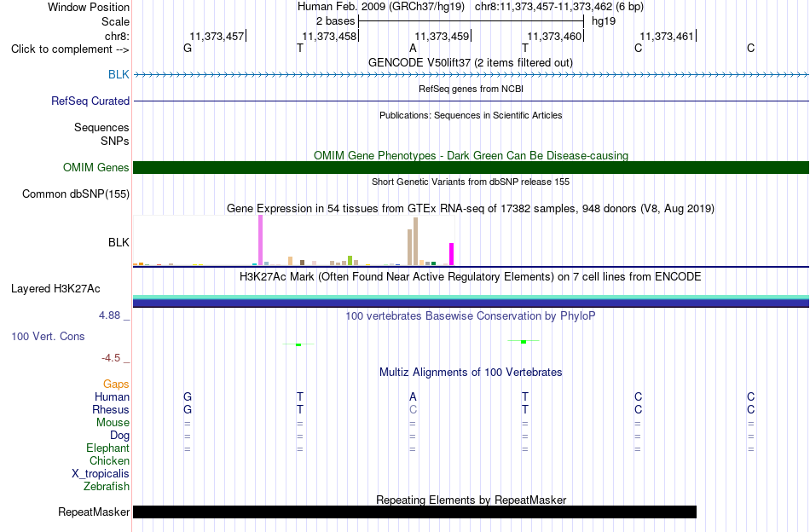The width and height of the screenshot is (810, 532).
Task: Click the Mouse species label
Action: click(x=113, y=423)
